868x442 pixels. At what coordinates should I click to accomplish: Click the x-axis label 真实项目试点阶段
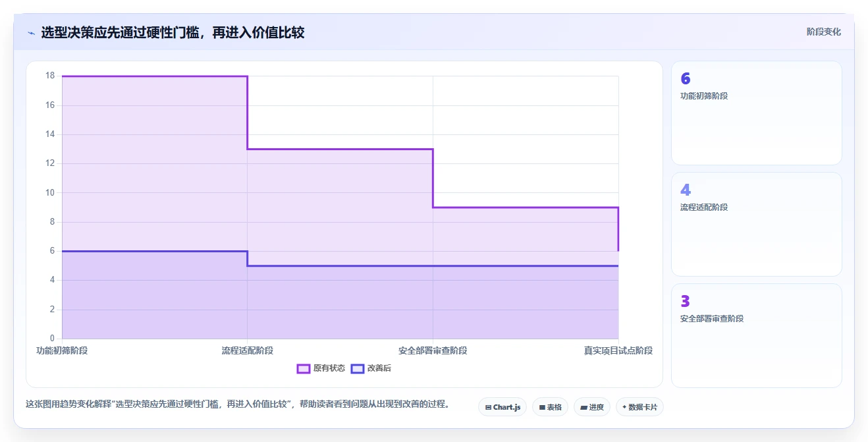(618, 350)
